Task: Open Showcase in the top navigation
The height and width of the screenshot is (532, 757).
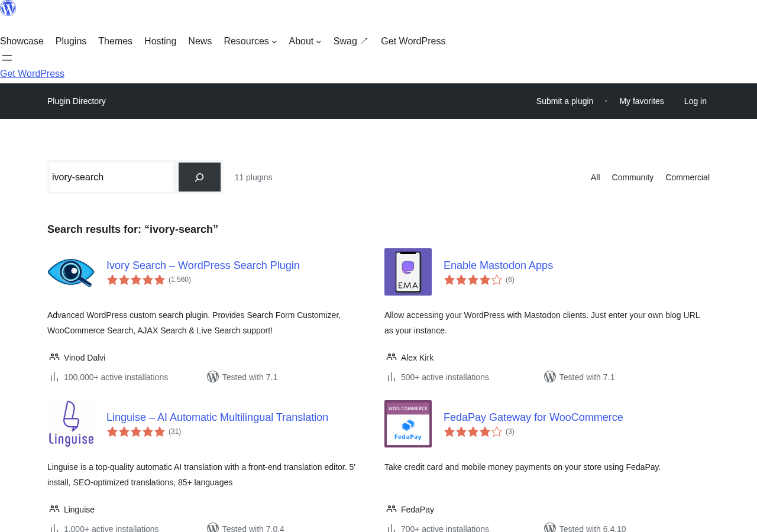Action: coord(22,41)
